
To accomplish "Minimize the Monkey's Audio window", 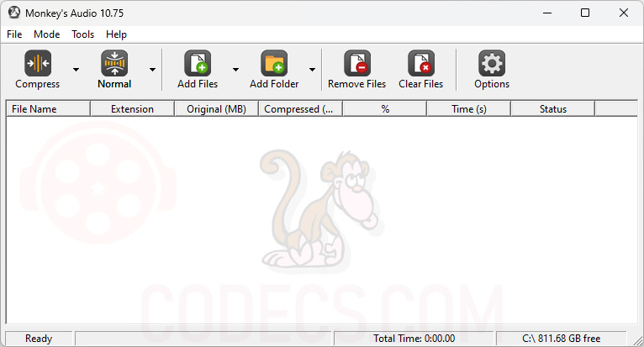I will tap(547, 13).
